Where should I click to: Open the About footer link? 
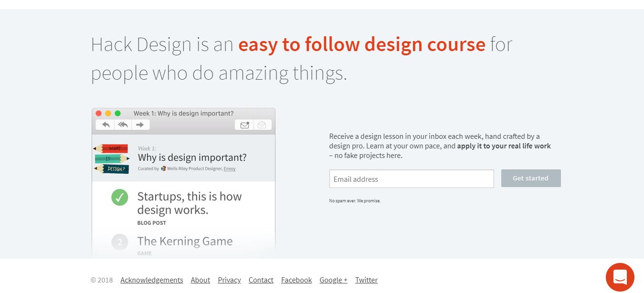[x=201, y=280]
